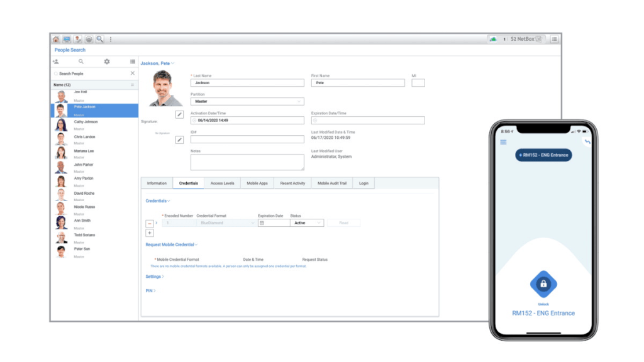Viewport: 644px width, 362px height.
Task: Collapse the Request Mobile Credential section
Action: (x=172, y=244)
